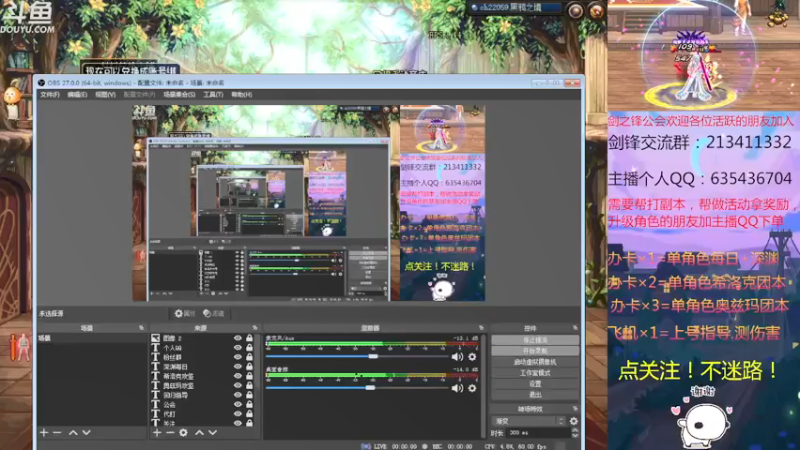
Task: Move the scene up with the arrow
Action: pos(73,433)
